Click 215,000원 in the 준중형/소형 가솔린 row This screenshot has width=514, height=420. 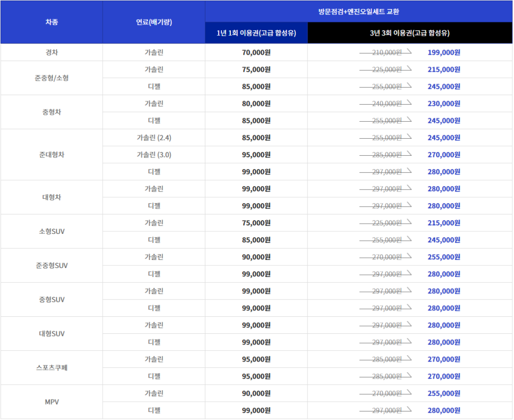444,70
